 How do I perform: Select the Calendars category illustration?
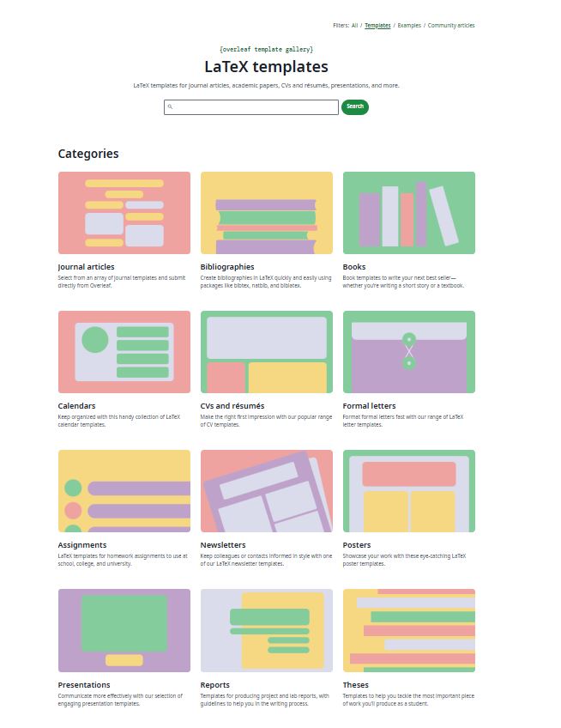[124, 352]
